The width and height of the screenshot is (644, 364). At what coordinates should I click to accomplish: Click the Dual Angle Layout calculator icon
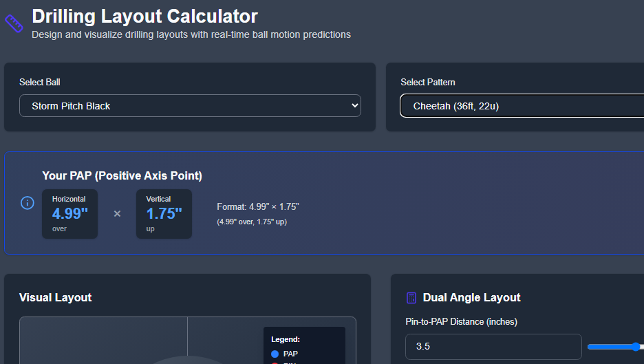(x=411, y=298)
